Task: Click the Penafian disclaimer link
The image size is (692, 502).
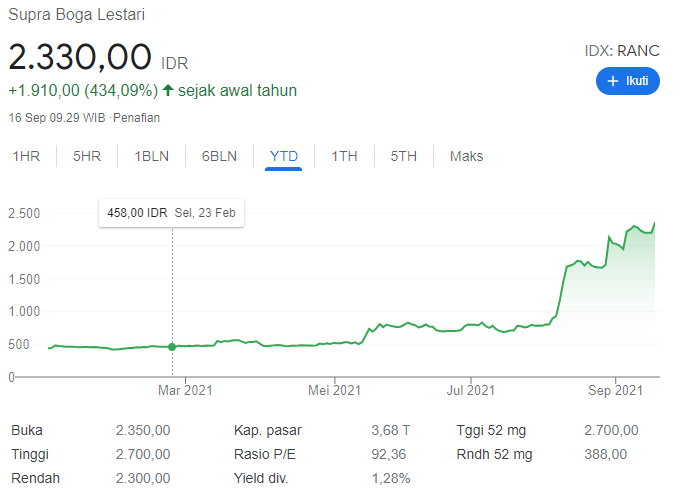Action: [x=136, y=118]
